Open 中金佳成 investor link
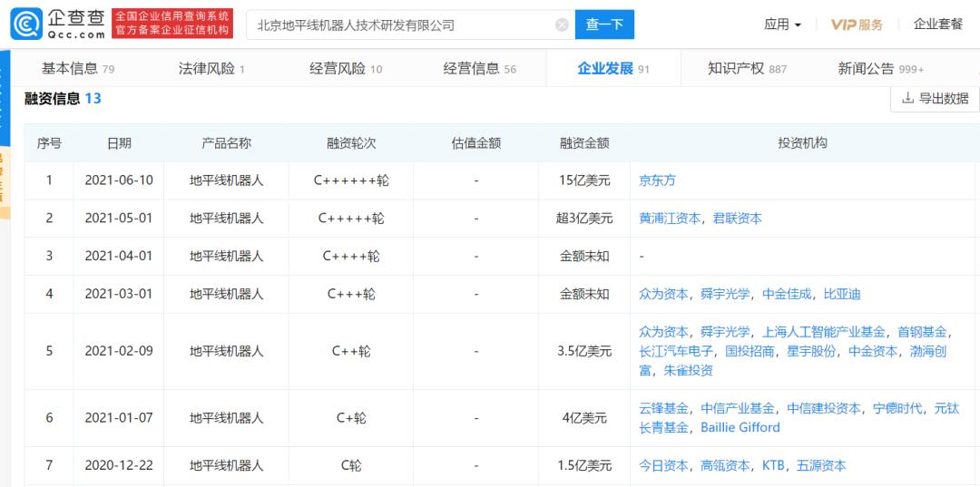The height and width of the screenshot is (487, 980). tap(787, 294)
